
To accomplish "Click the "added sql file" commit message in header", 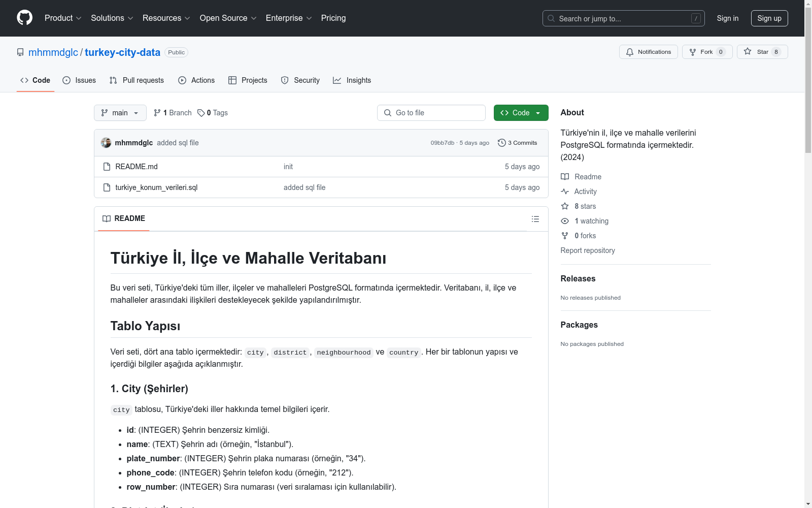I will (x=178, y=143).
